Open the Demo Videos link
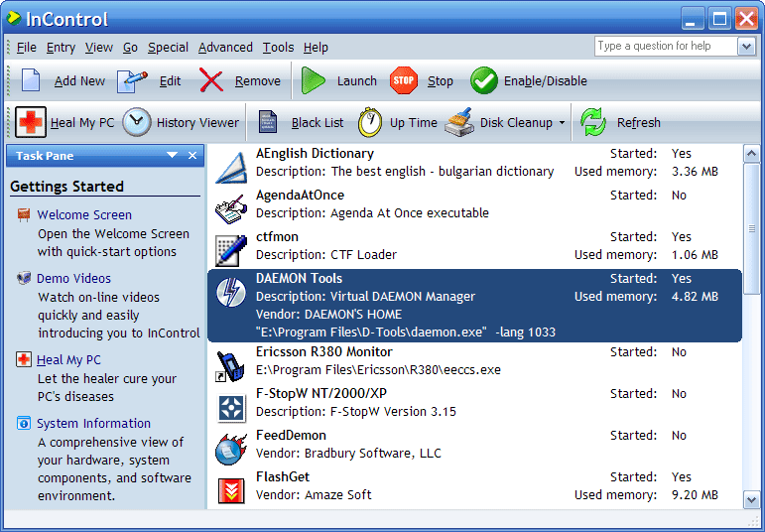Screen dimensions: 765x532 click(x=73, y=278)
